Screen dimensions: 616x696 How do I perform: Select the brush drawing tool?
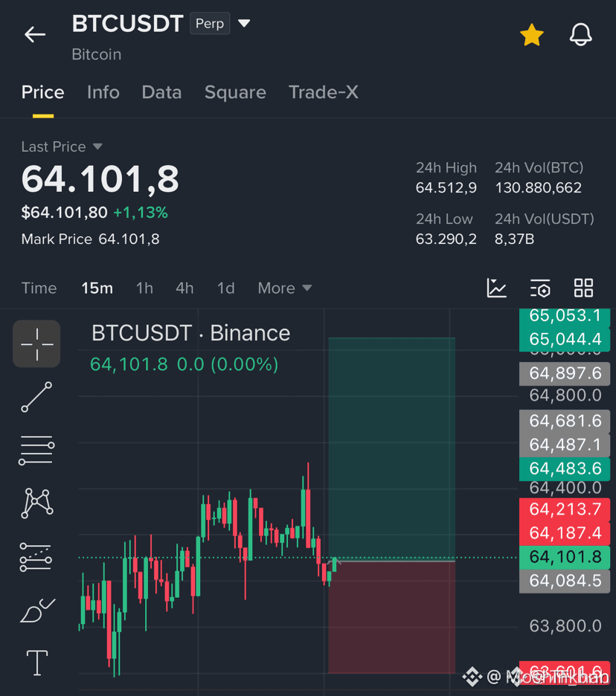37,610
